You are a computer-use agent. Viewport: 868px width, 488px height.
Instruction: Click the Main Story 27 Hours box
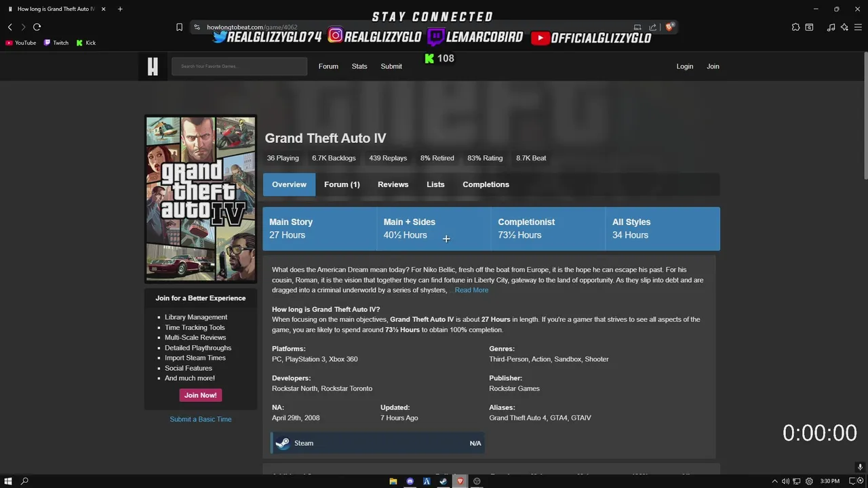click(x=320, y=229)
